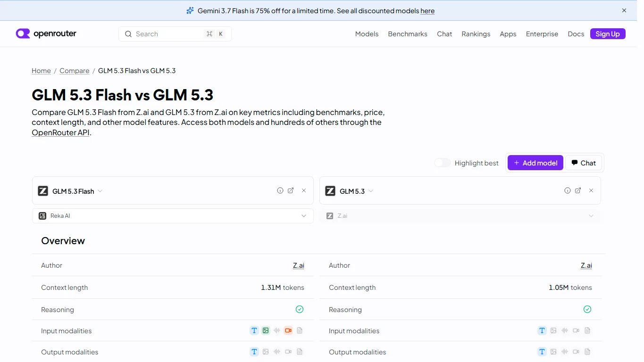
Task: Click the Add model button
Action: click(x=535, y=163)
